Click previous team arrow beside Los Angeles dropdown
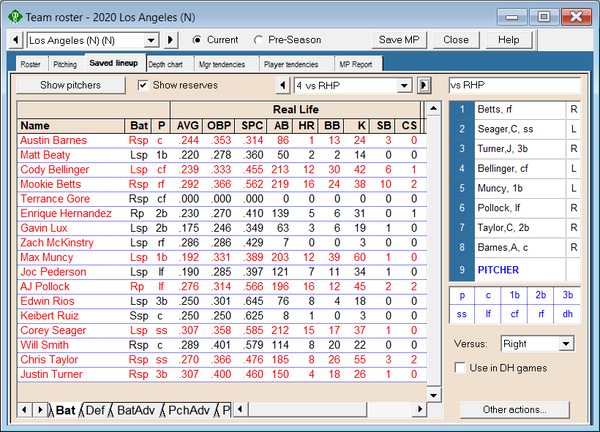The image size is (600, 432). point(17,40)
